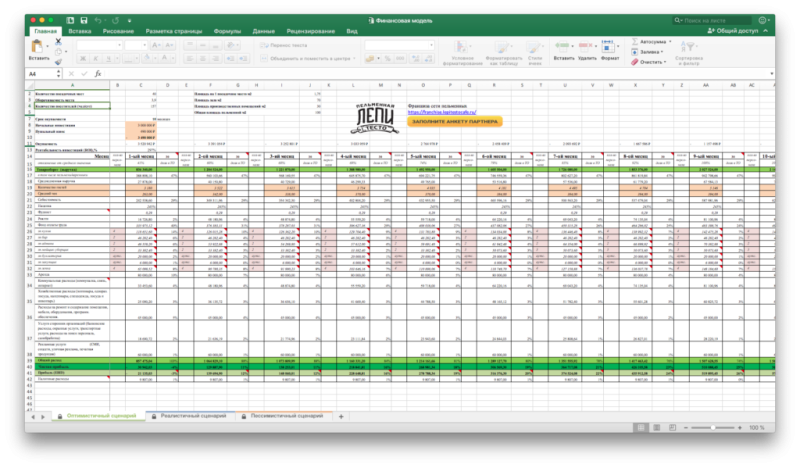Viewport: 800px width, 468px height.
Task: Click the currency format icon
Action: [370, 59]
